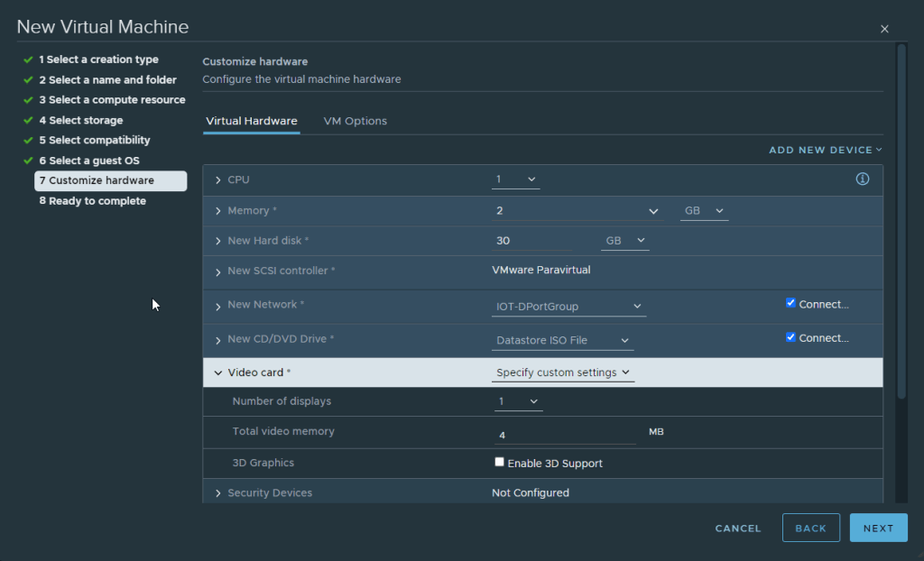Switch to the VM Options tab

pos(356,121)
